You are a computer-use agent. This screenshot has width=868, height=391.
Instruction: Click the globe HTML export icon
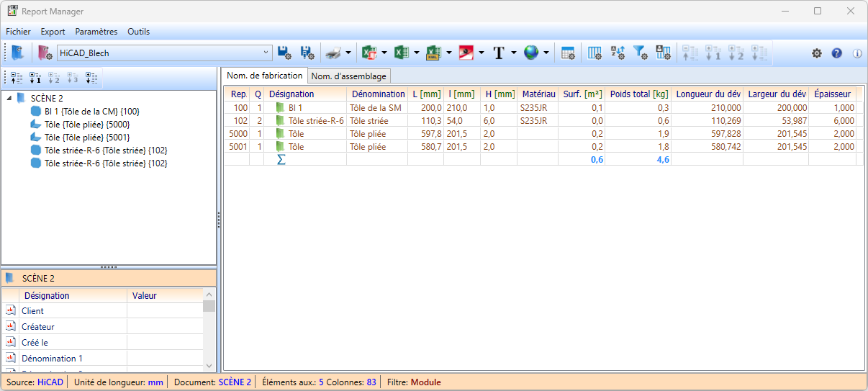531,53
